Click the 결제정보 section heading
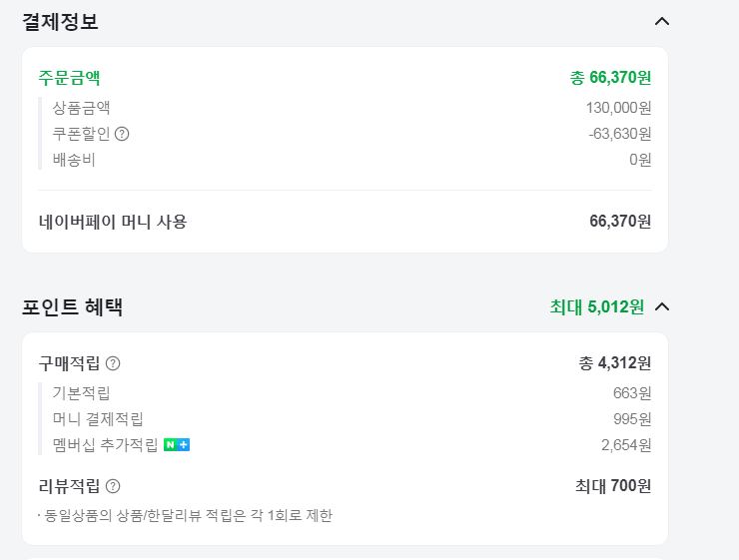The height and width of the screenshot is (560, 739). pyautogui.click(x=60, y=21)
